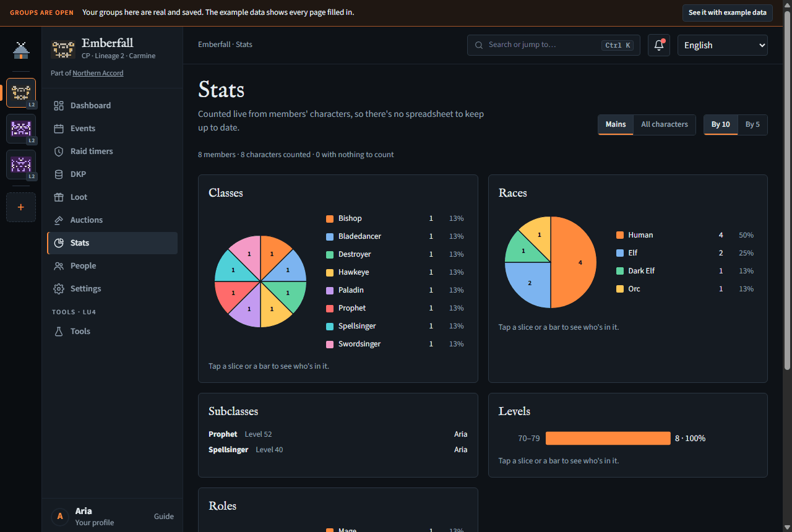Switch to All characters view

(665, 124)
